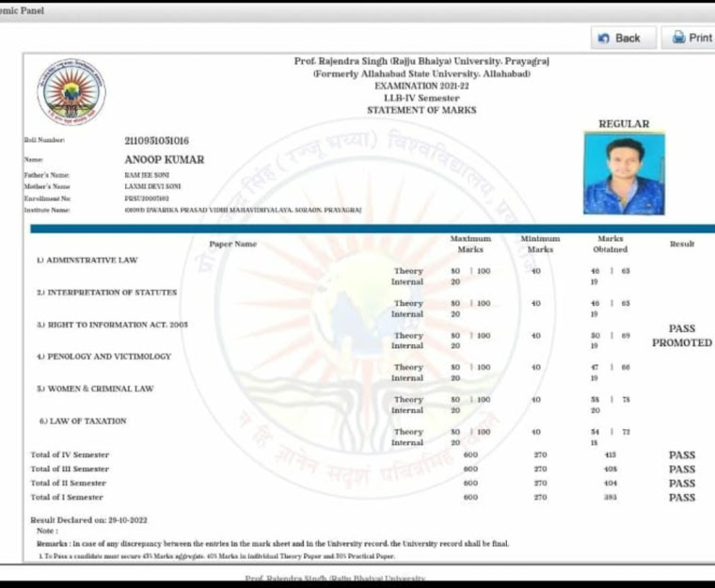The width and height of the screenshot is (715, 588).
Task: Click the PASS PROMOTED result text
Action: (681, 336)
